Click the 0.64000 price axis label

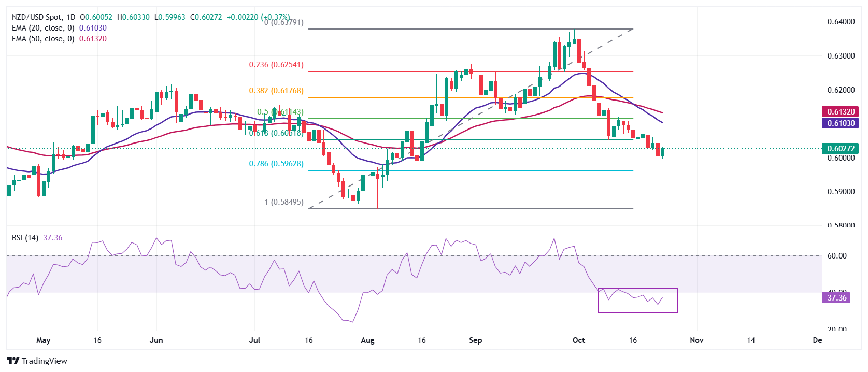(841, 22)
